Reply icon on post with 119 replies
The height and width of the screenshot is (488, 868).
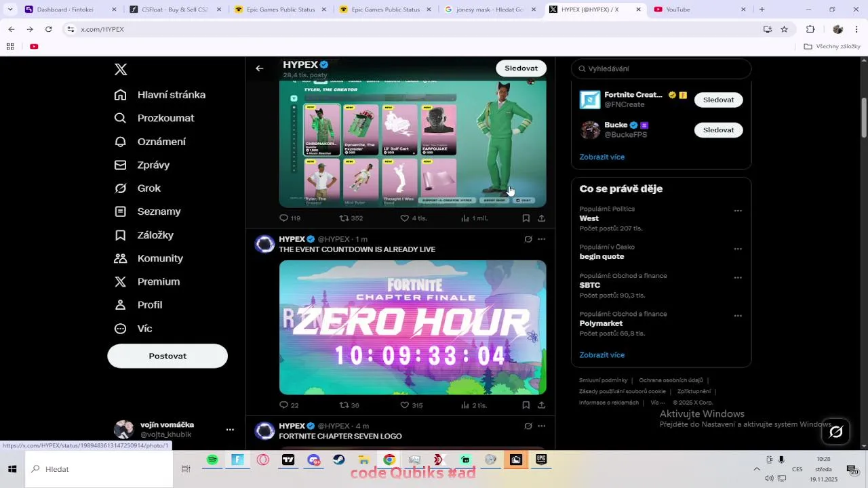(x=284, y=218)
